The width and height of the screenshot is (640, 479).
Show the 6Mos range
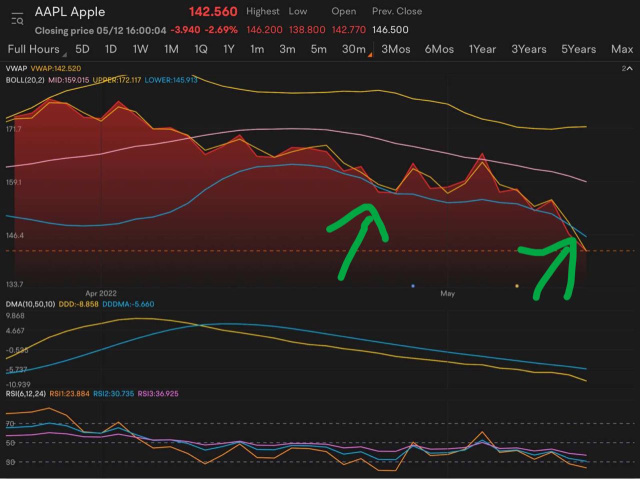pos(439,49)
